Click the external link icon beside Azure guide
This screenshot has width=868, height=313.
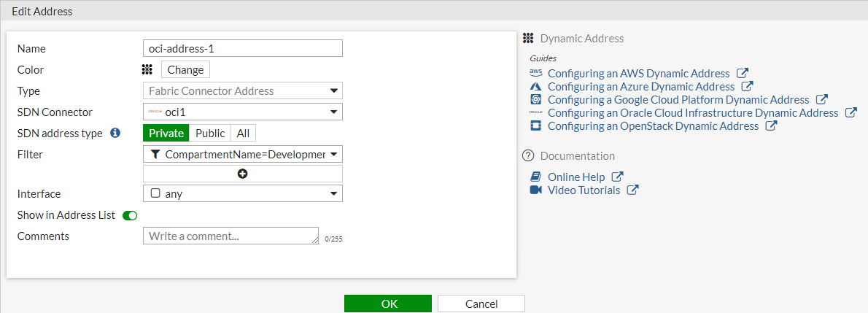pyautogui.click(x=747, y=86)
